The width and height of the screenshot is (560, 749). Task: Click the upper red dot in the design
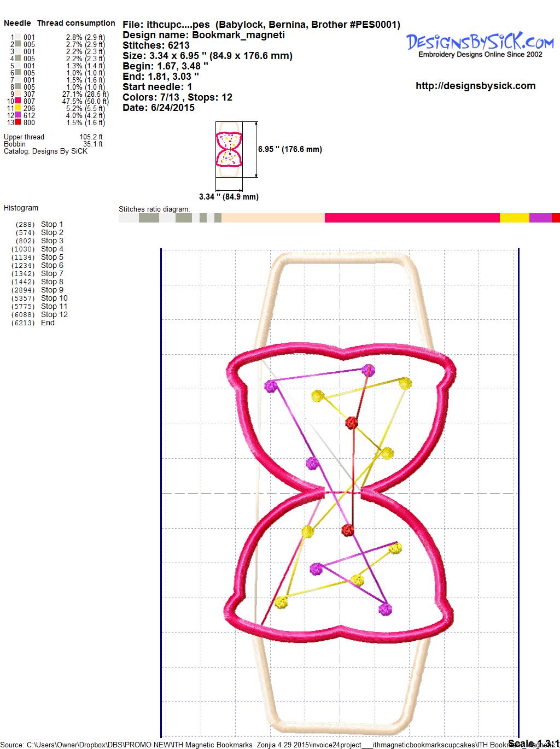coord(352,422)
